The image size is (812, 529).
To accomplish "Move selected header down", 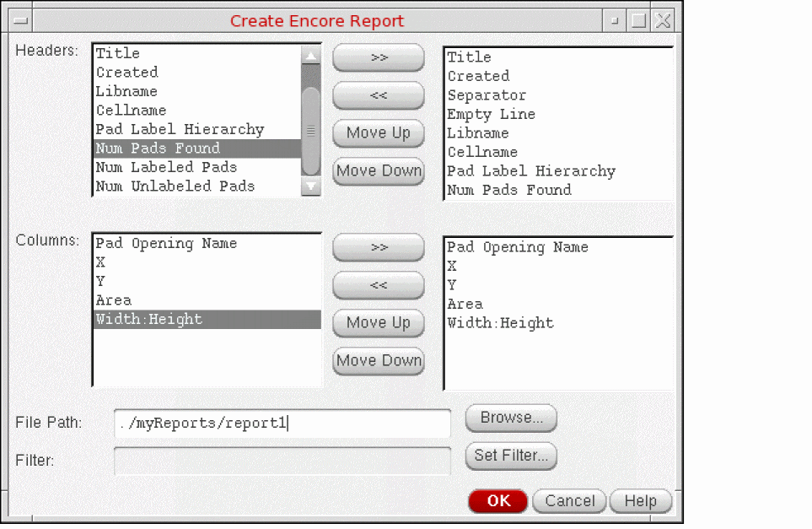I will (379, 171).
